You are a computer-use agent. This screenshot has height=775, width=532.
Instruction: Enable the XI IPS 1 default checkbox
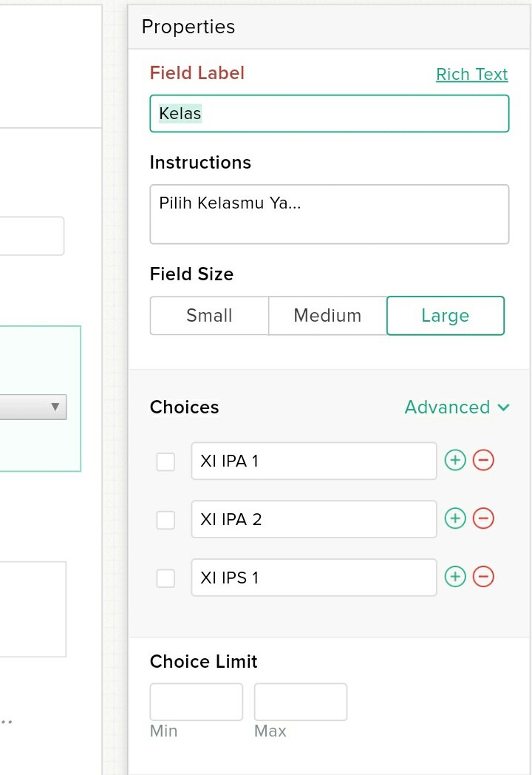pos(166,578)
